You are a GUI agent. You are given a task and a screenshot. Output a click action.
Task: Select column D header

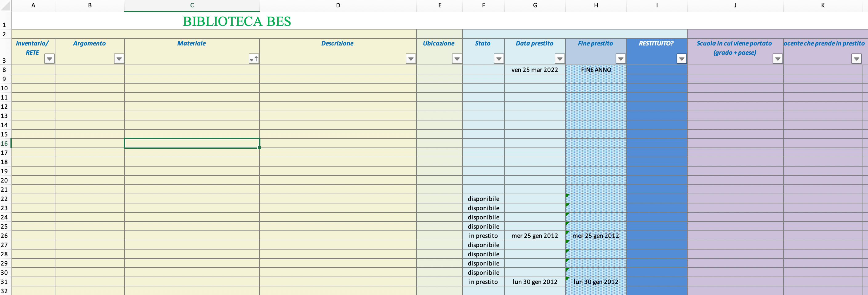[x=338, y=6]
